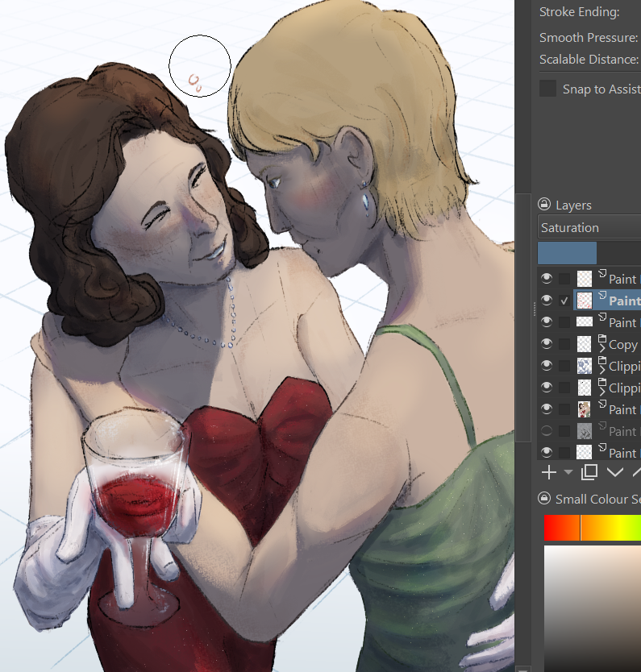Enable the Snap to Assistants checkbox
The width and height of the screenshot is (641, 672).
coord(547,89)
